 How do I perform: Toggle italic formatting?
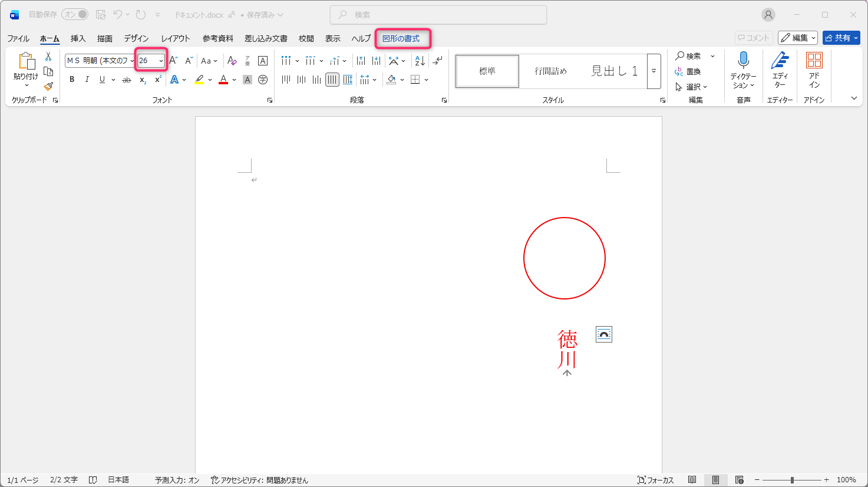pyautogui.click(x=87, y=80)
